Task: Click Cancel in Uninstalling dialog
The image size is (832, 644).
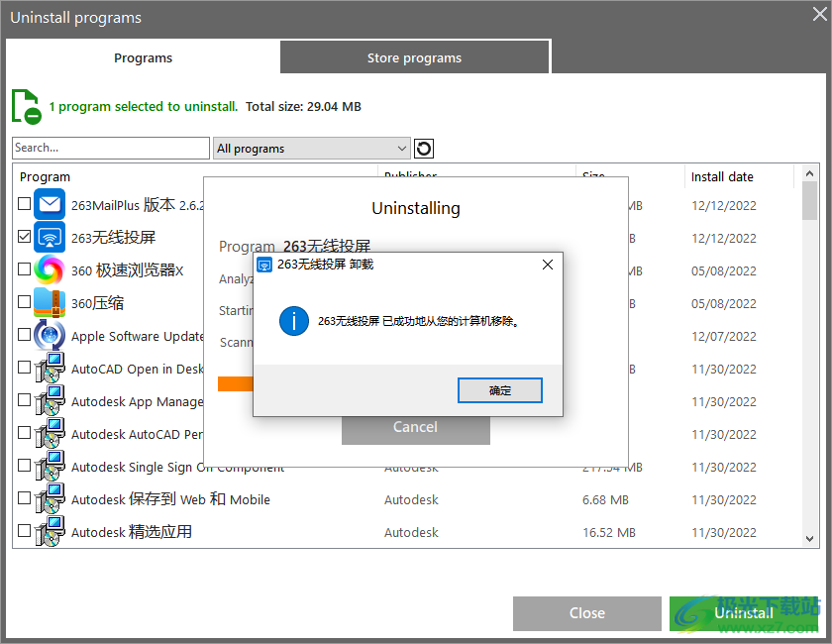Action: (x=415, y=429)
